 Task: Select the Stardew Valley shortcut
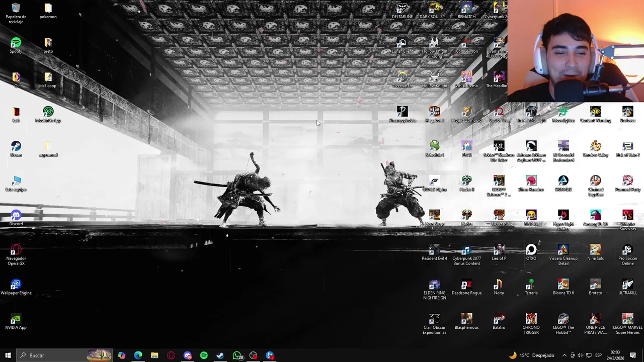point(595,149)
